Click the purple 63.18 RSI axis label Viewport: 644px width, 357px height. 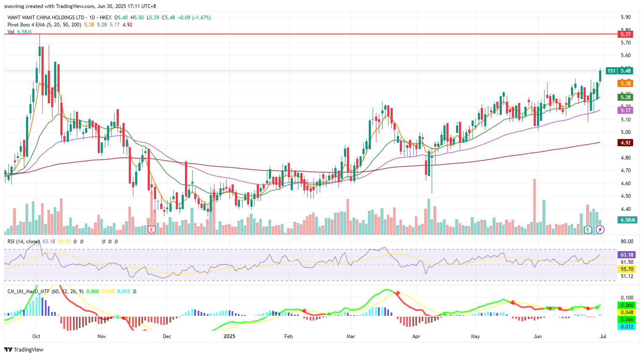627,255
